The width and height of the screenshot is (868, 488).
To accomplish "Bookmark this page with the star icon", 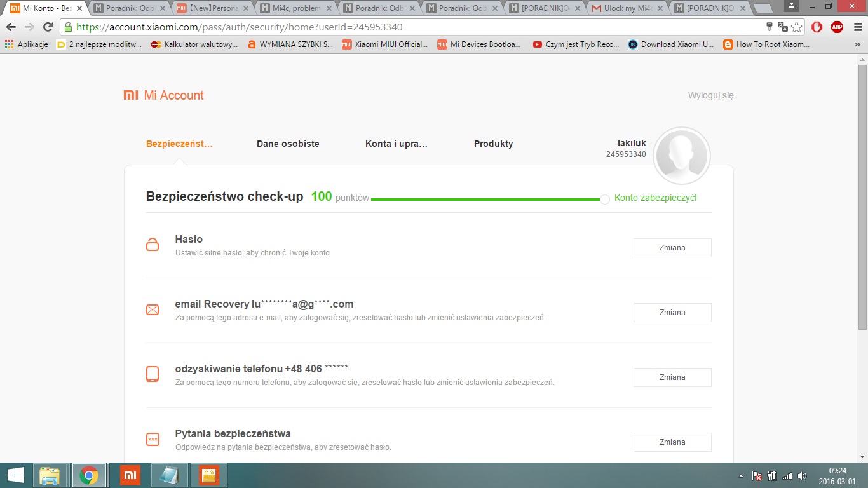I will coord(797,27).
